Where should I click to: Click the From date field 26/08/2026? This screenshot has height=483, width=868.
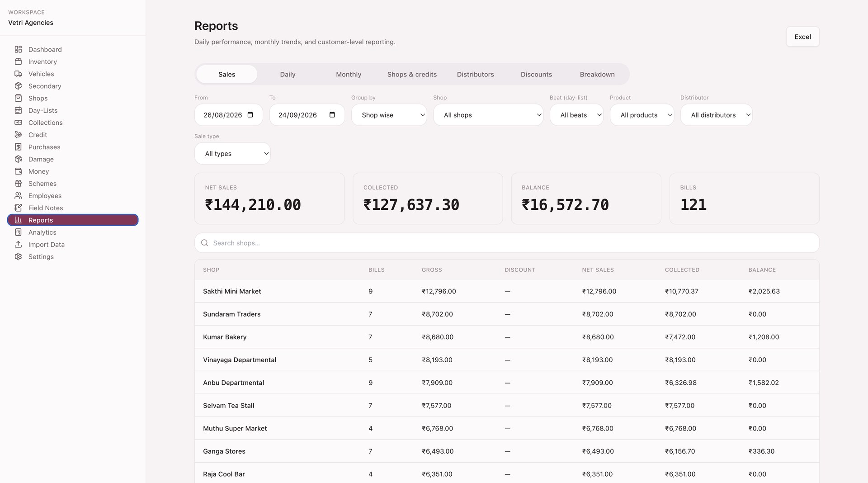pyautogui.click(x=228, y=115)
